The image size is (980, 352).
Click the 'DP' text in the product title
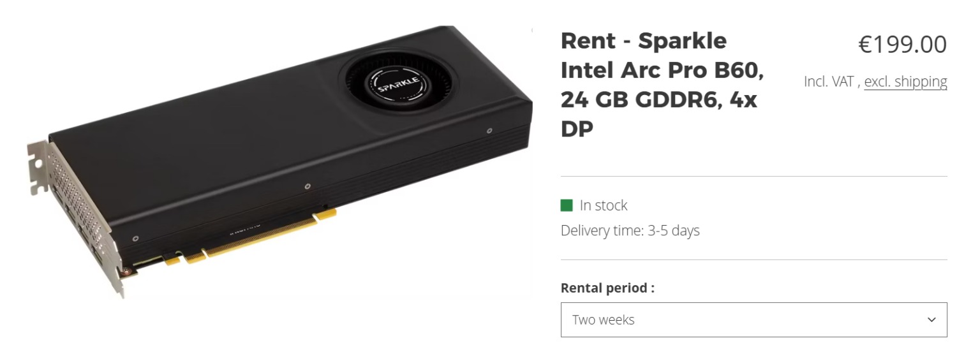click(x=577, y=129)
